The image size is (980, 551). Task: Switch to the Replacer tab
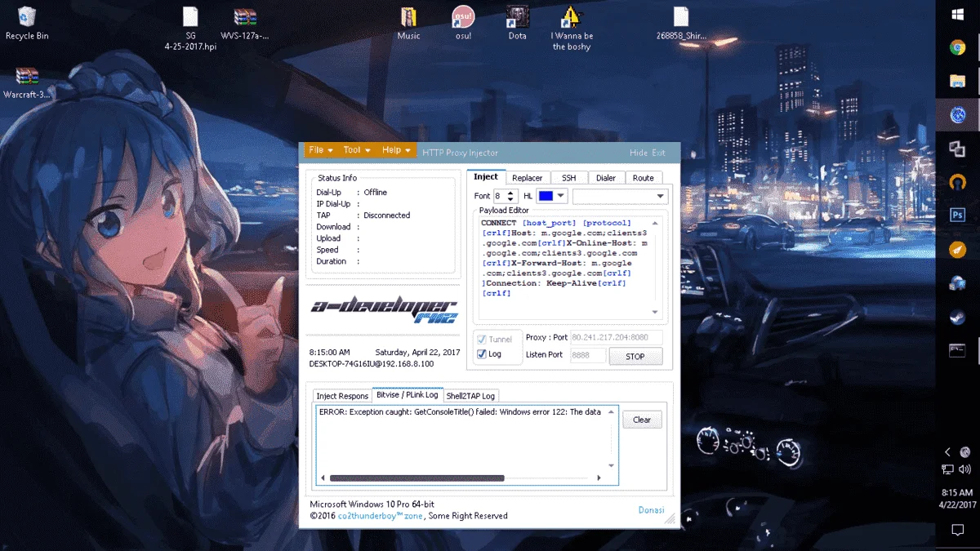click(528, 178)
